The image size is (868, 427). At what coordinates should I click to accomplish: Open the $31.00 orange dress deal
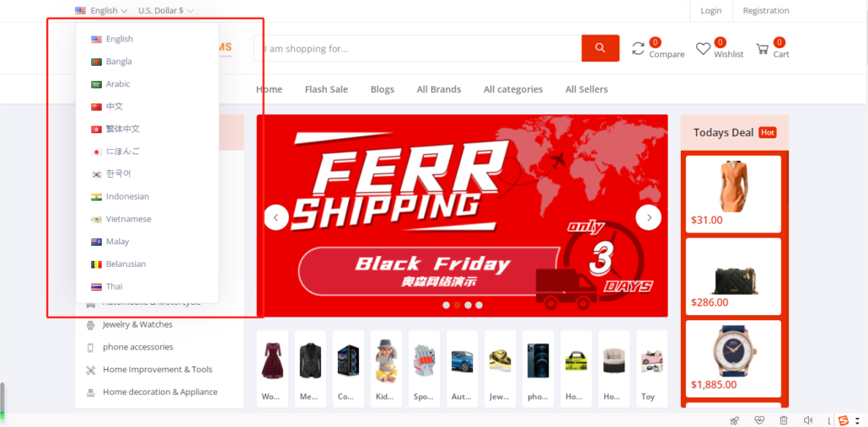733,195
